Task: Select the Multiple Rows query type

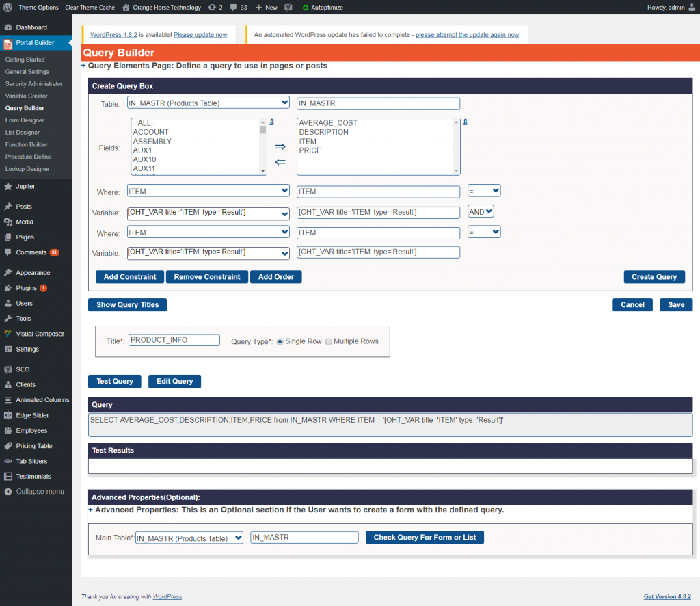Action: [x=329, y=341]
